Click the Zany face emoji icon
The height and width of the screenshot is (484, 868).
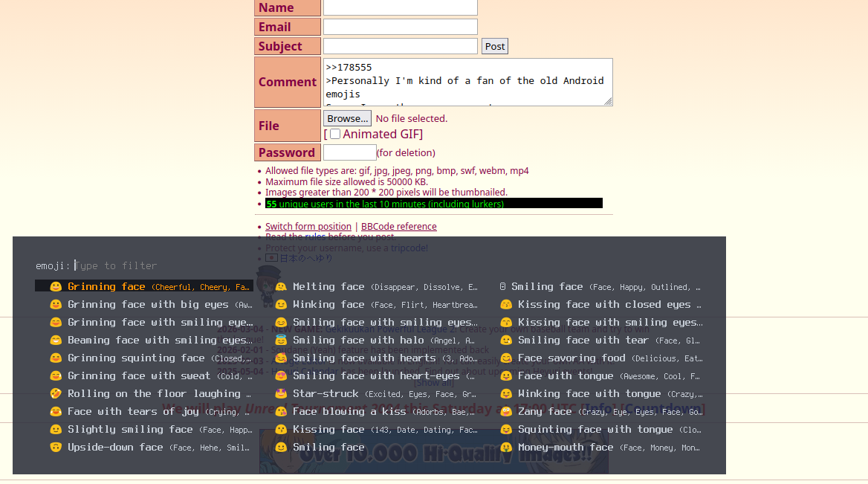pyautogui.click(x=506, y=411)
